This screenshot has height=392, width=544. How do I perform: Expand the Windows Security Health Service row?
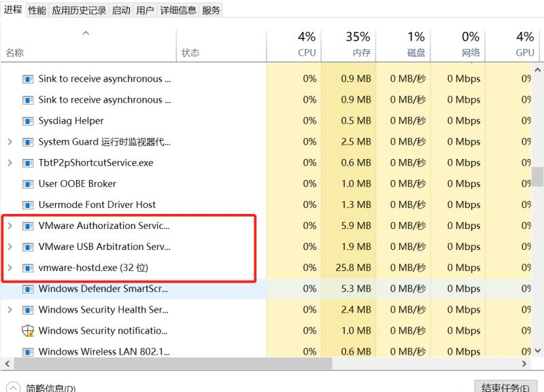click(x=10, y=310)
